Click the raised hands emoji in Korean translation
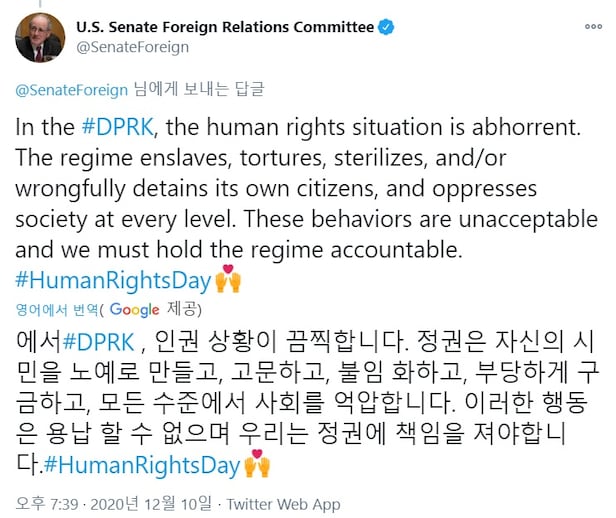Image resolution: width=616 pixels, height=518 pixels. [257, 465]
